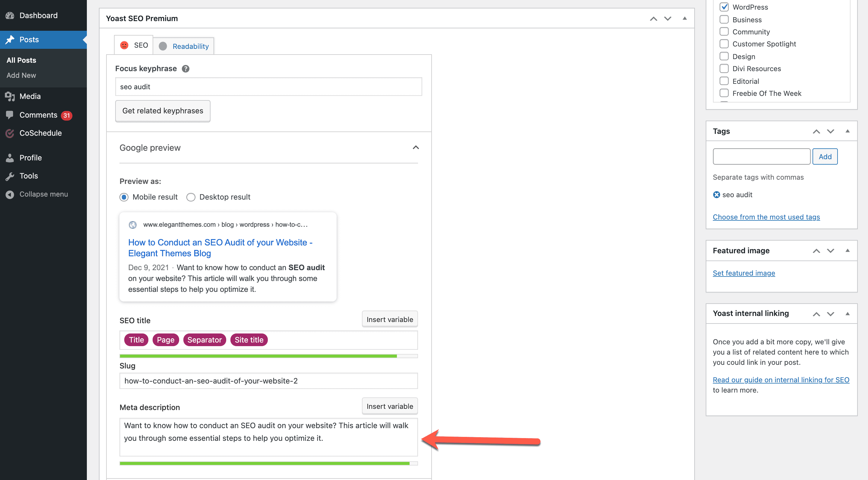Open Add New under Posts
Image resolution: width=868 pixels, height=480 pixels.
click(21, 75)
